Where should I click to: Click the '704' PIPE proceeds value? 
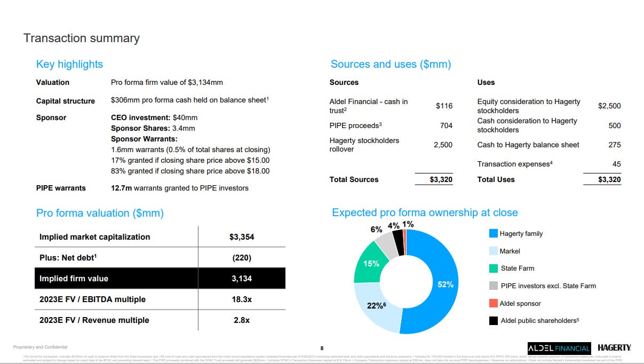[446, 125]
